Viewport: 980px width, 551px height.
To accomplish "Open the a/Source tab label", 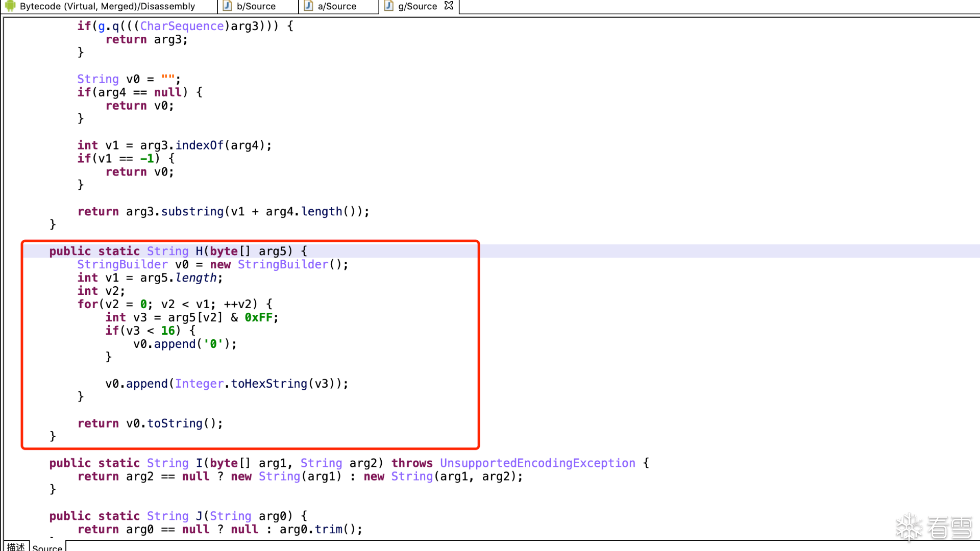I will [x=337, y=6].
